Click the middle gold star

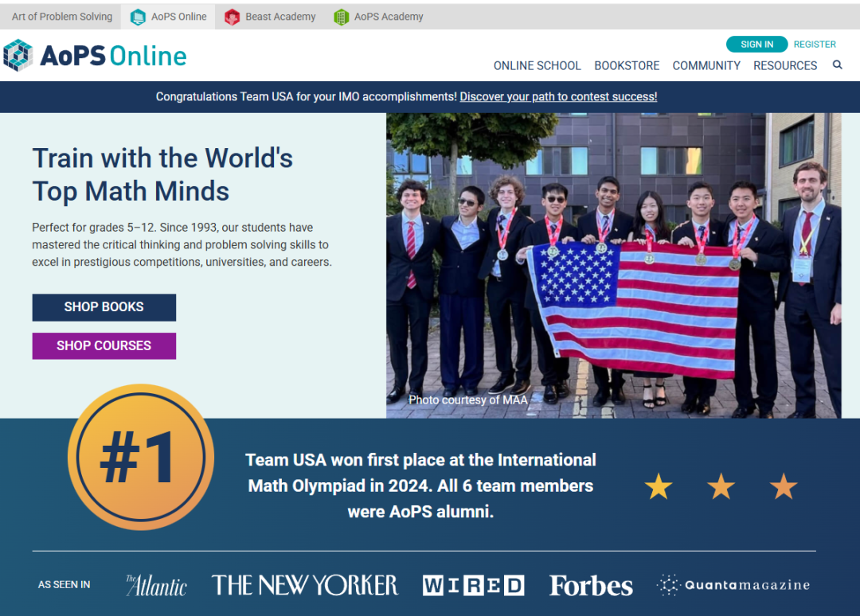pyautogui.click(x=721, y=486)
